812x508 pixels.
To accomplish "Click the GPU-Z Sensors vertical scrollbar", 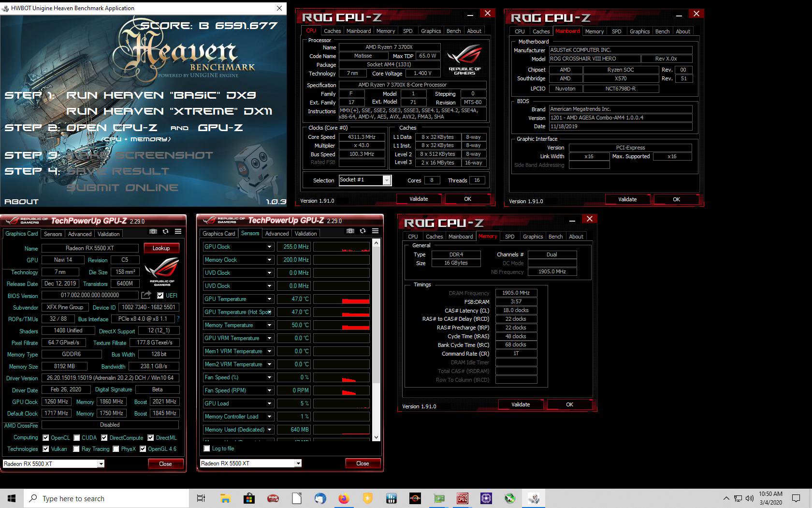I will tap(376, 315).
